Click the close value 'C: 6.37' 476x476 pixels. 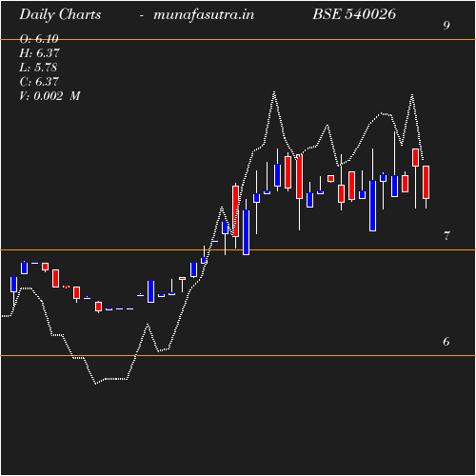click(x=39, y=82)
